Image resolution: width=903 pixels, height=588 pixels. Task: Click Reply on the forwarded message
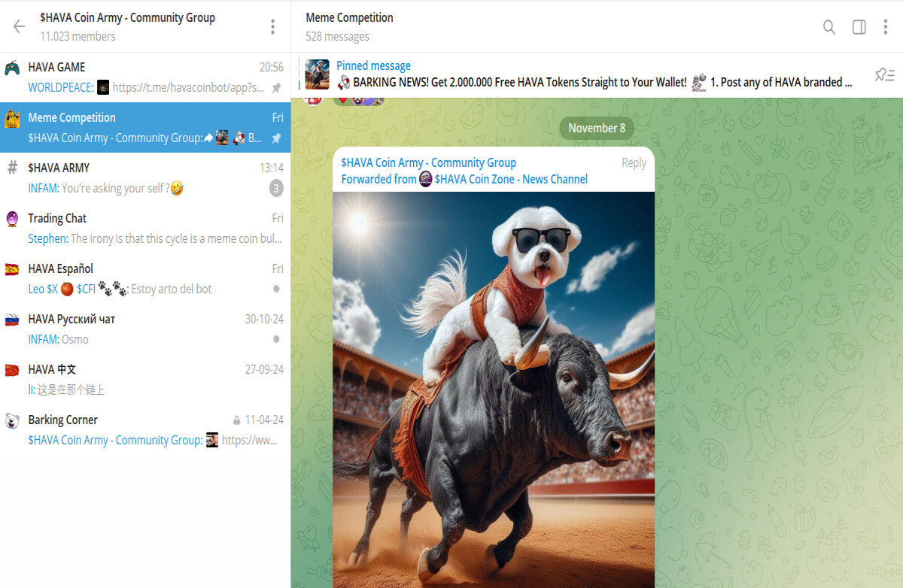634,162
